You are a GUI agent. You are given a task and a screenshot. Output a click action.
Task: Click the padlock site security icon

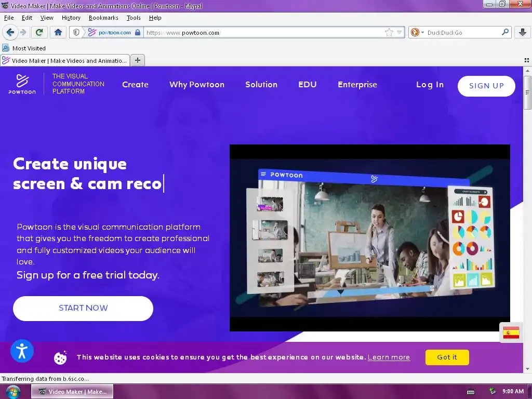point(137,32)
